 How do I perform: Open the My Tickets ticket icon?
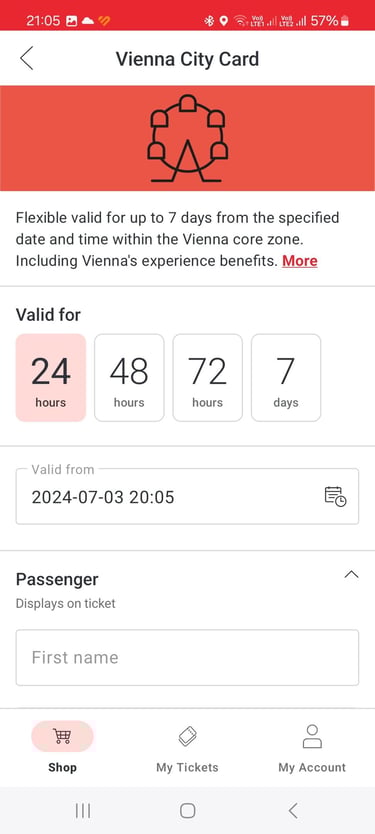tap(187, 736)
